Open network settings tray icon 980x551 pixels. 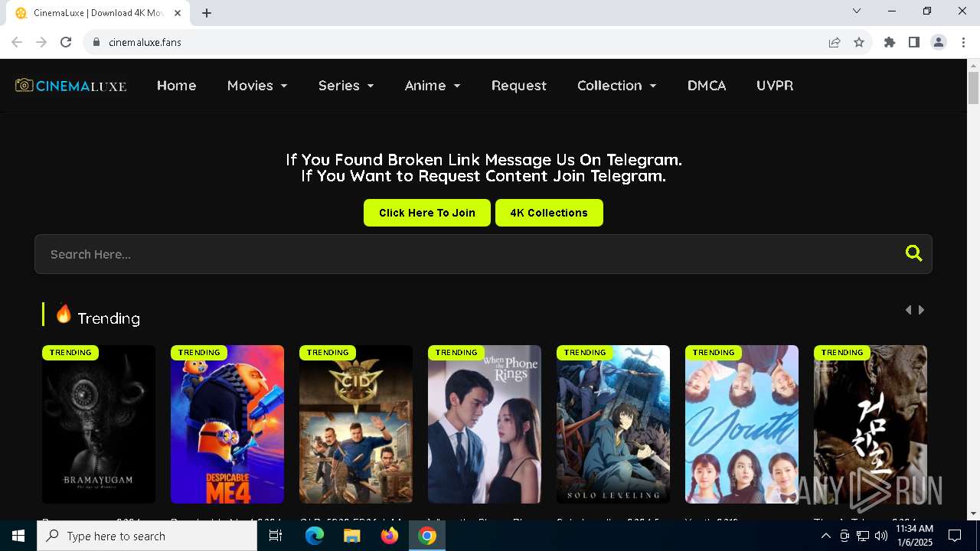pos(863,536)
